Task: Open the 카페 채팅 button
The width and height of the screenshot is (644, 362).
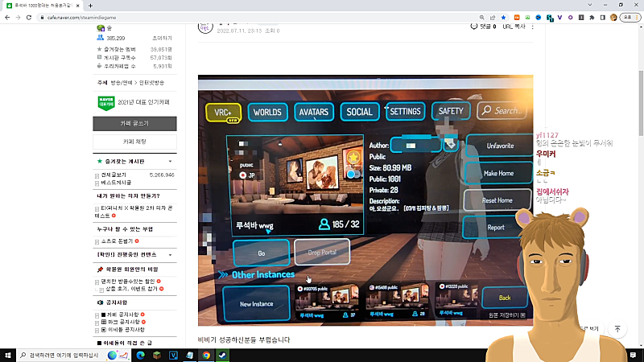Action: click(x=134, y=142)
